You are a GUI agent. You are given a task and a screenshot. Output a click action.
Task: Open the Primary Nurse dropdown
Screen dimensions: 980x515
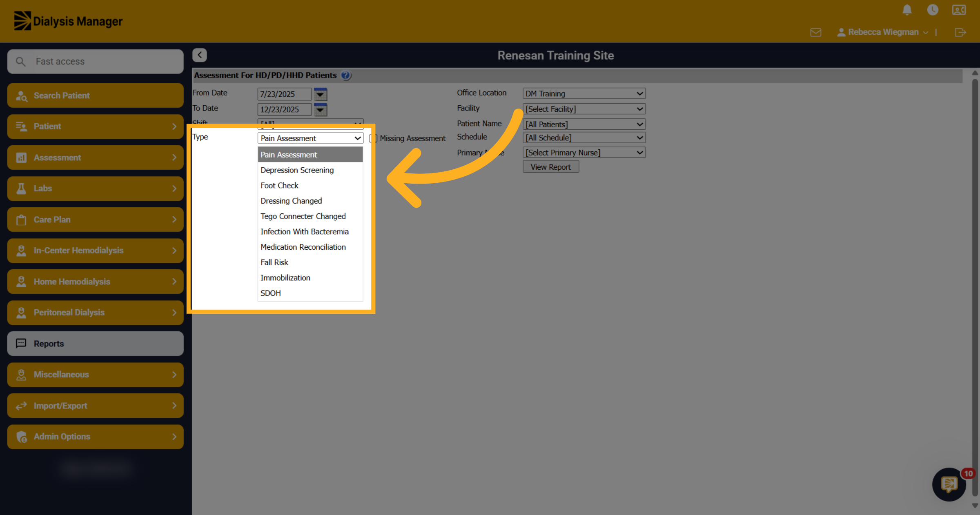point(584,153)
